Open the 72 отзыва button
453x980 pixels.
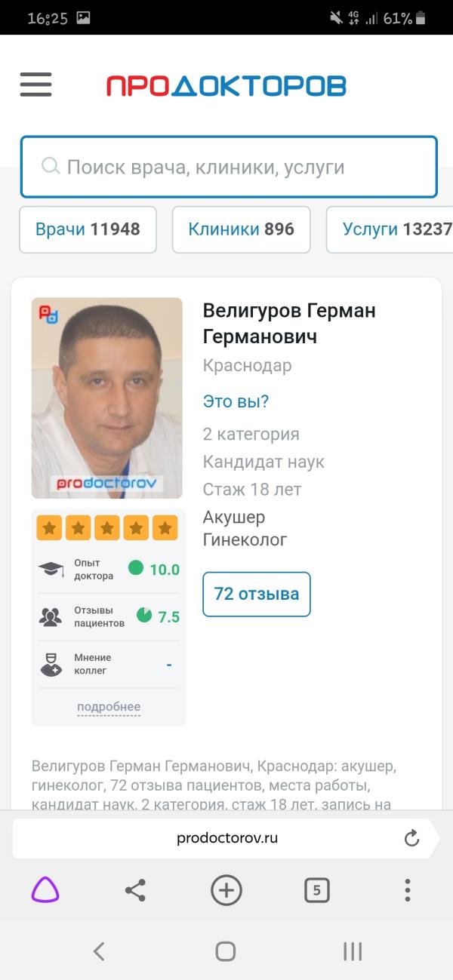point(257,594)
